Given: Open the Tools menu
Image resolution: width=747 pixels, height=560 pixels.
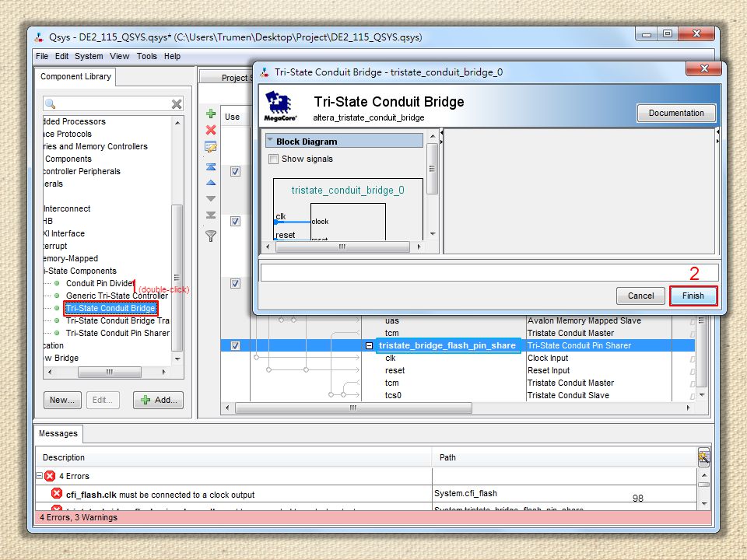Looking at the screenshot, I should tap(147, 56).
